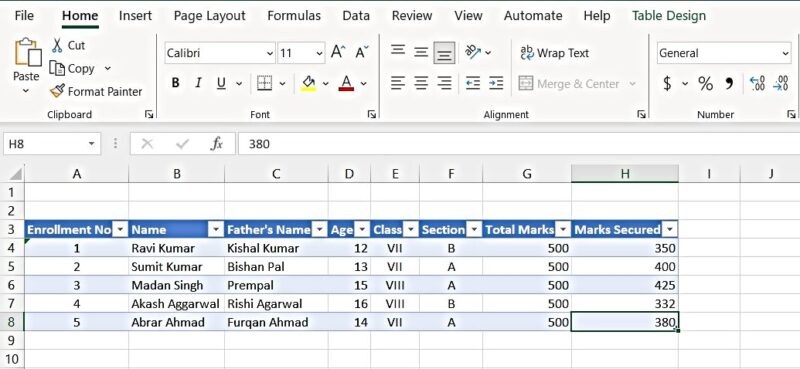Select the cell containing Madan Singh

click(176, 285)
